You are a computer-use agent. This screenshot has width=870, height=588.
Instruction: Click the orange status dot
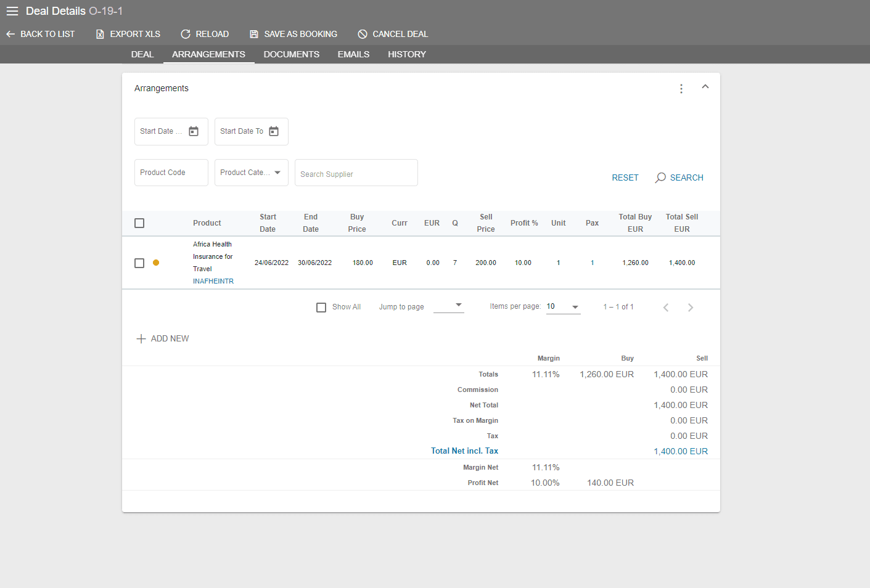point(156,263)
